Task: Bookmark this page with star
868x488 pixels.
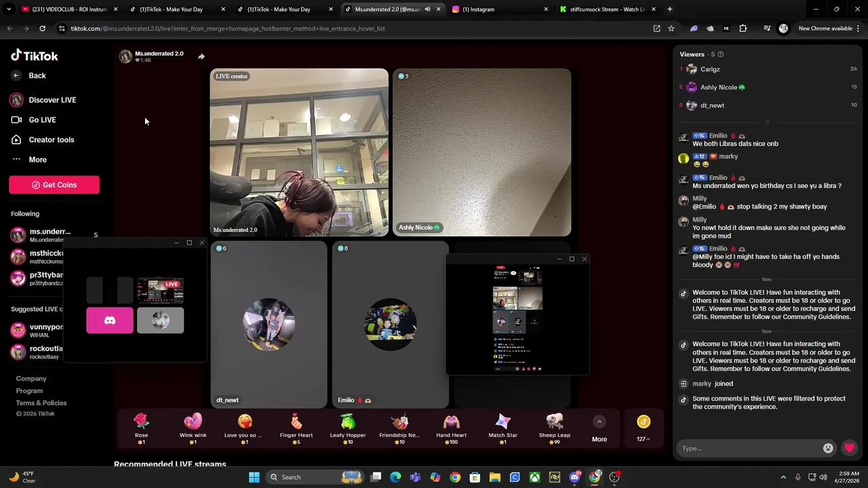Action: pyautogui.click(x=671, y=28)
